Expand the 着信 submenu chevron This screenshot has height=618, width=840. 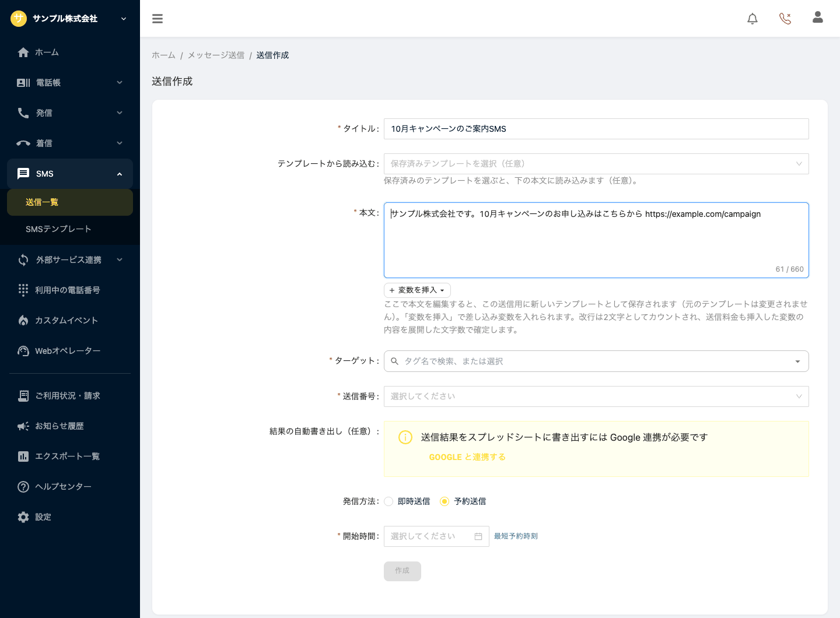[x=120, y=143]
